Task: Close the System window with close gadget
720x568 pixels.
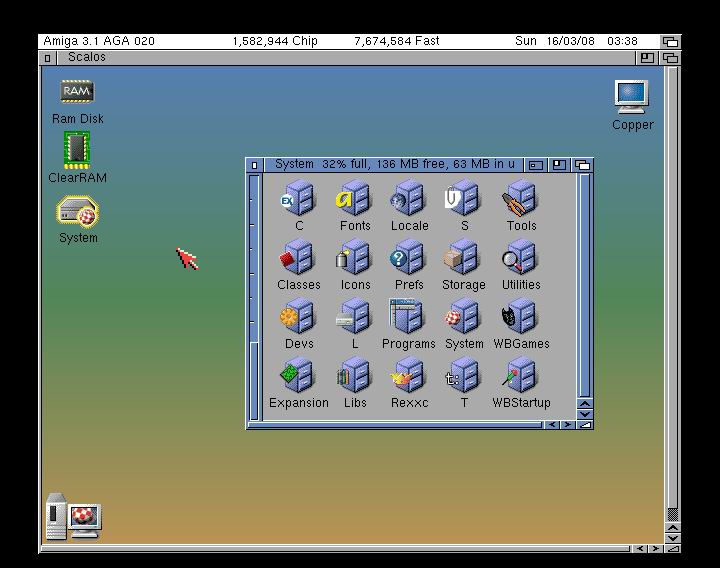Action: pos(254,165)
